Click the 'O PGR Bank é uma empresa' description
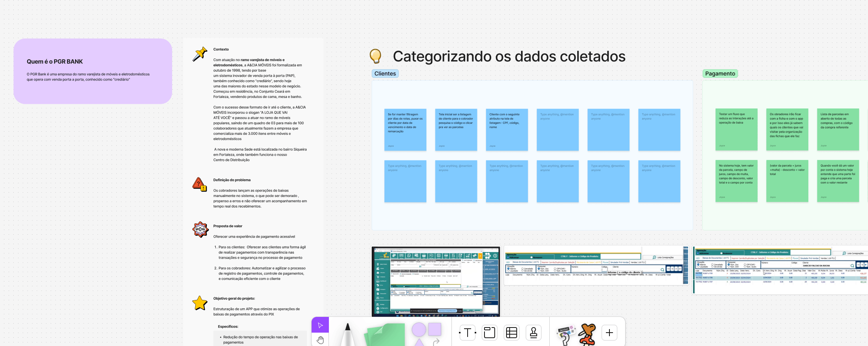 88,77
